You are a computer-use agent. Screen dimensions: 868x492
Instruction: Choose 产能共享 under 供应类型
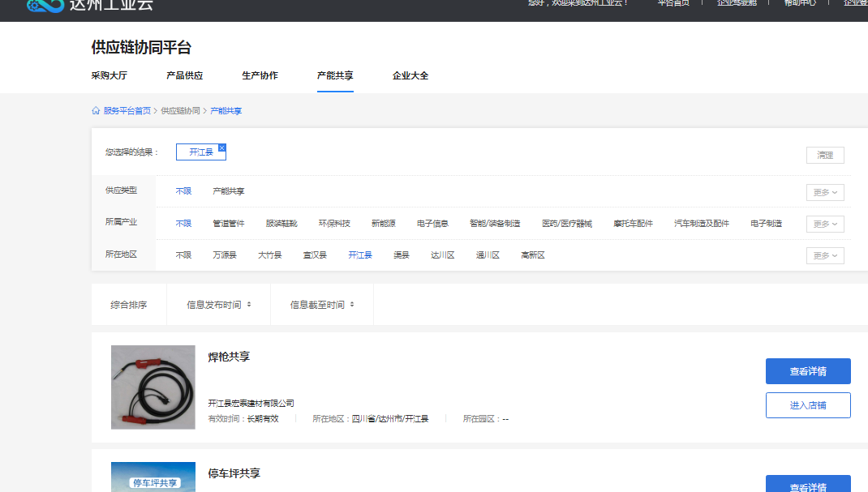[x=228, y=192]
